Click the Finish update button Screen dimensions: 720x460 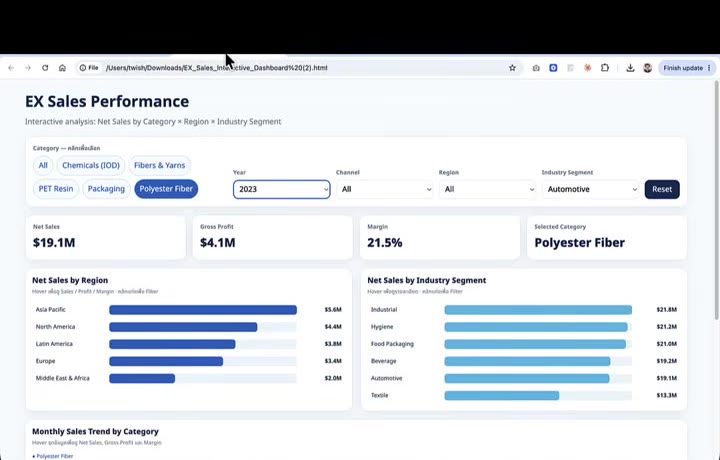(x=686, y=68)
